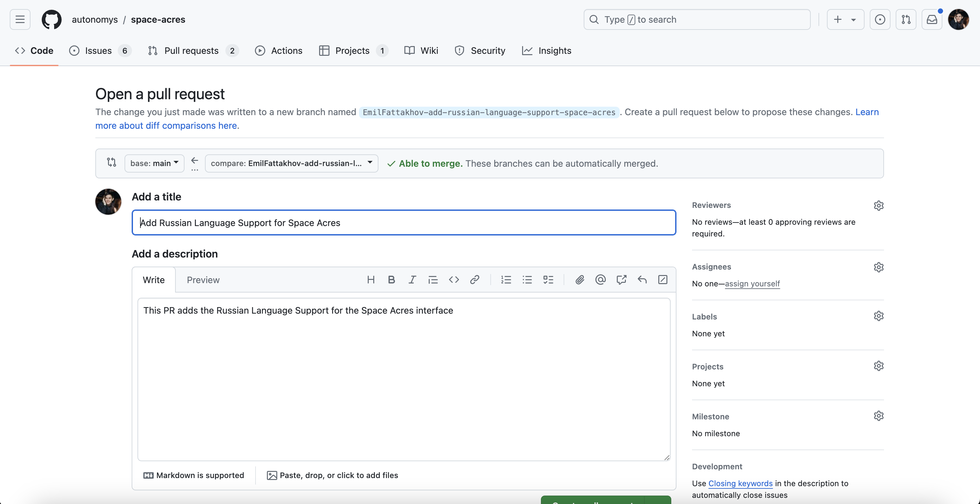Image resolution: width=980 pixels, height=504 pixels.
Task: Add a link via toolbar icon
Action: tap(474, 280)
